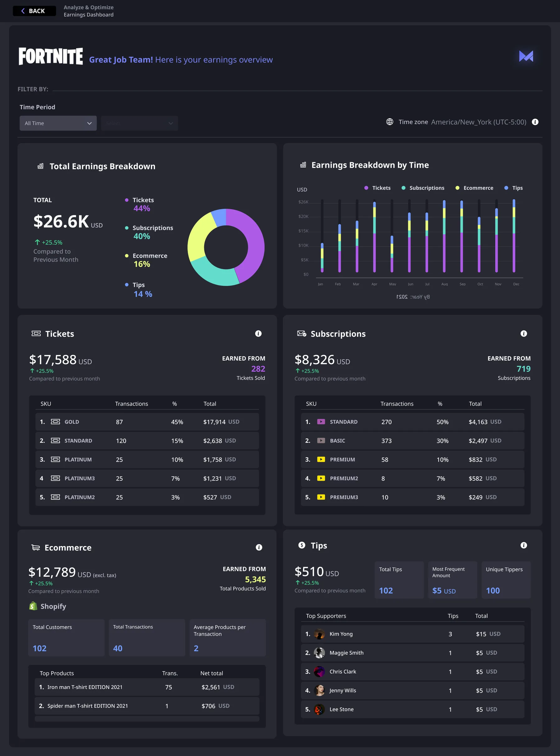This screenshot has width=560, height=756.
Task: Click the PREMIUM subscription yellow play icon
Action: 321,459
